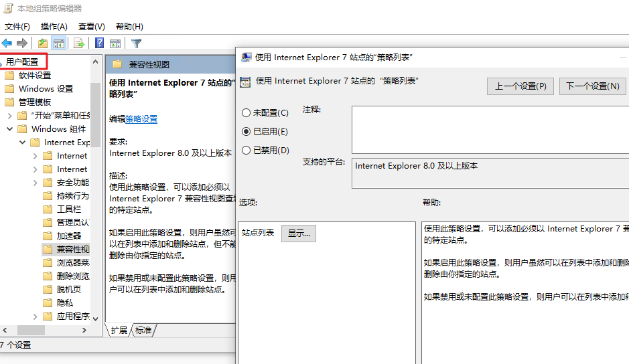Open the 帮助(H) menu
Image resolution: width=629 pixels, height=364 pixels.
(129, 27)
